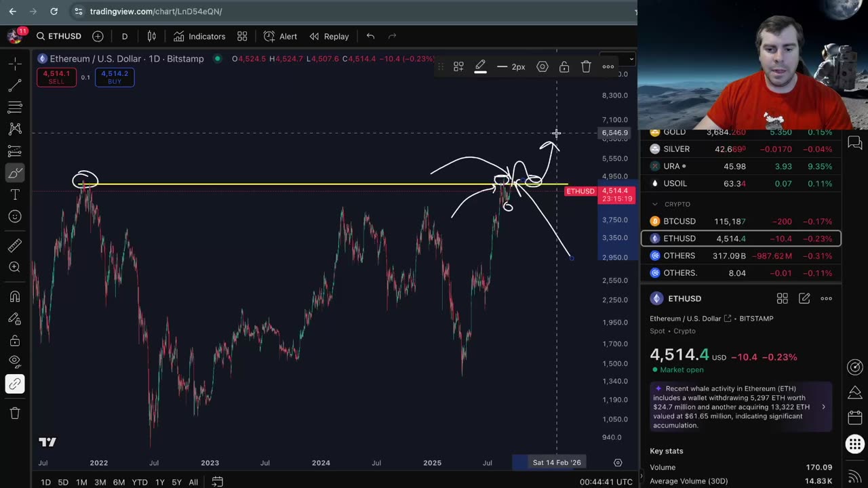
Task: Undo the last chart action
Action: tap(370, 36)
